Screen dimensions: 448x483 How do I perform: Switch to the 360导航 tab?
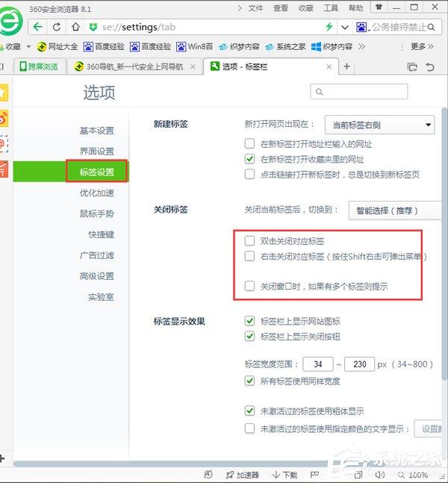coord(134,66)
